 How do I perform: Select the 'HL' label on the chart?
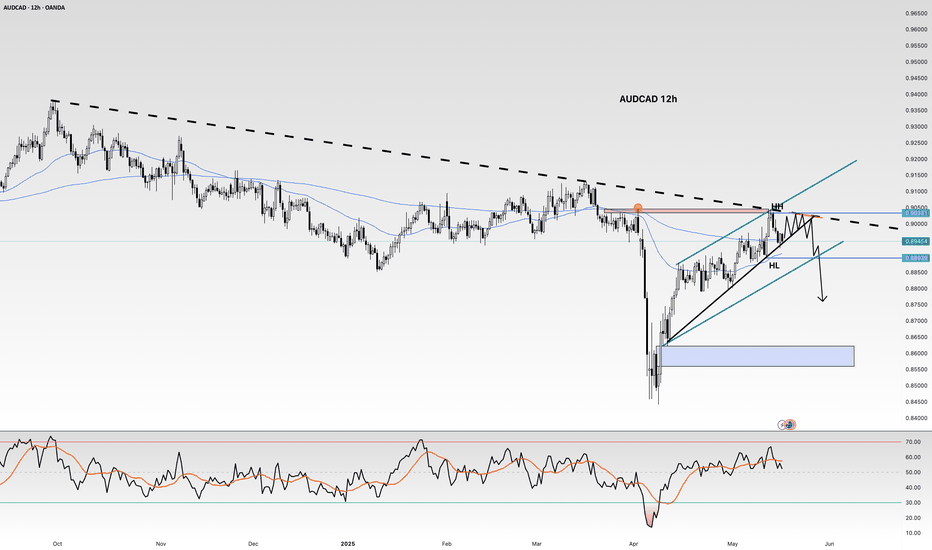pyautogui.click(x=774, y=266)
